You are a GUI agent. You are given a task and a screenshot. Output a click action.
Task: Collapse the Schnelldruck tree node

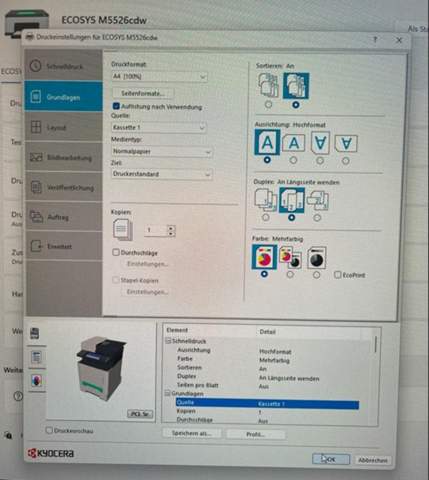[168, 341]
